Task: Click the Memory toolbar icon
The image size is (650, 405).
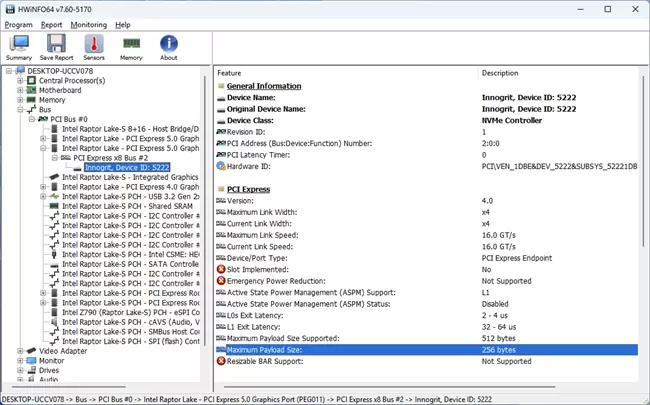Action: click(x=131, y=44)
